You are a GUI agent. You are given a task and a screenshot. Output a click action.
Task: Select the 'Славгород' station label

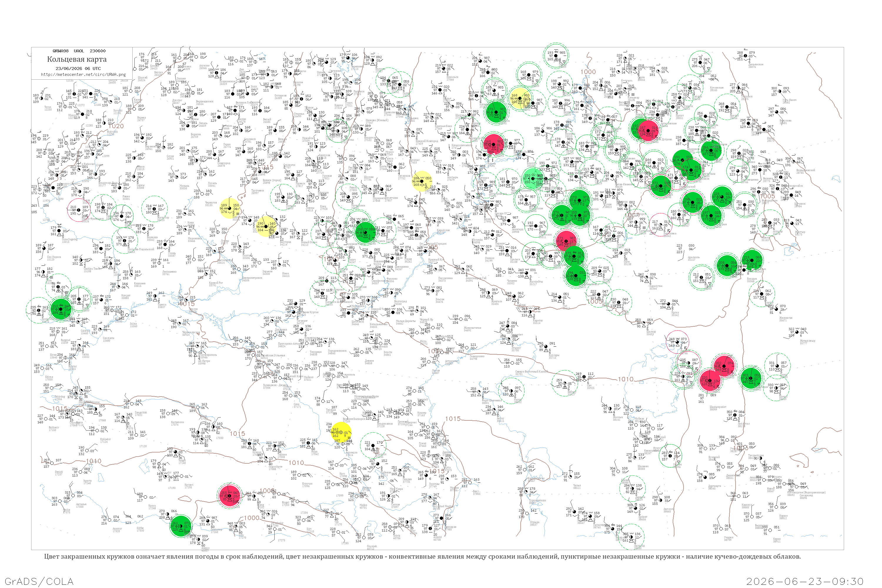point(224,163)
